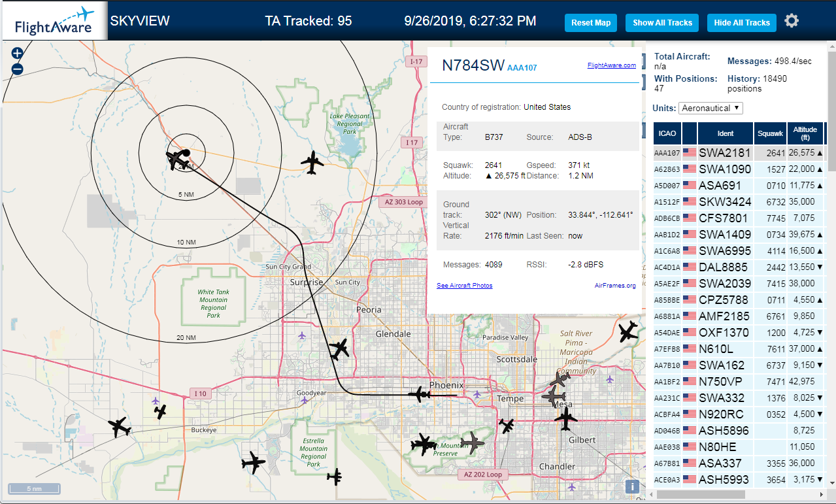Select black aircraft directly above the Gilbert label
836x504 pixels.
coord(566,418)
